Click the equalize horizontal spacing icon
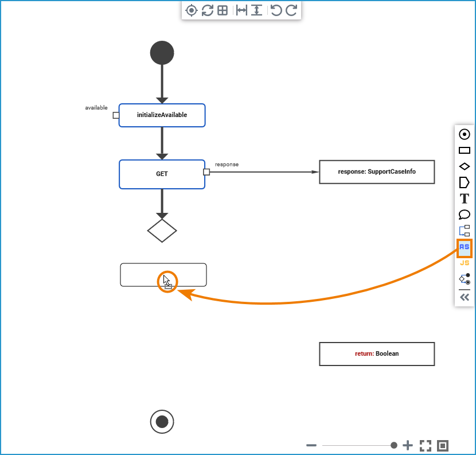This screenshot has height=455, width=476. 241,10
